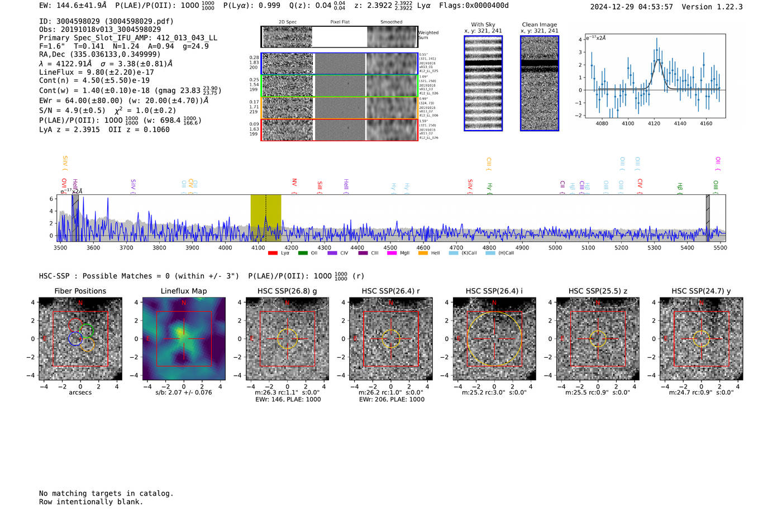Select the With Sky image
Screen dimensions: 782x532
(483, 83)
